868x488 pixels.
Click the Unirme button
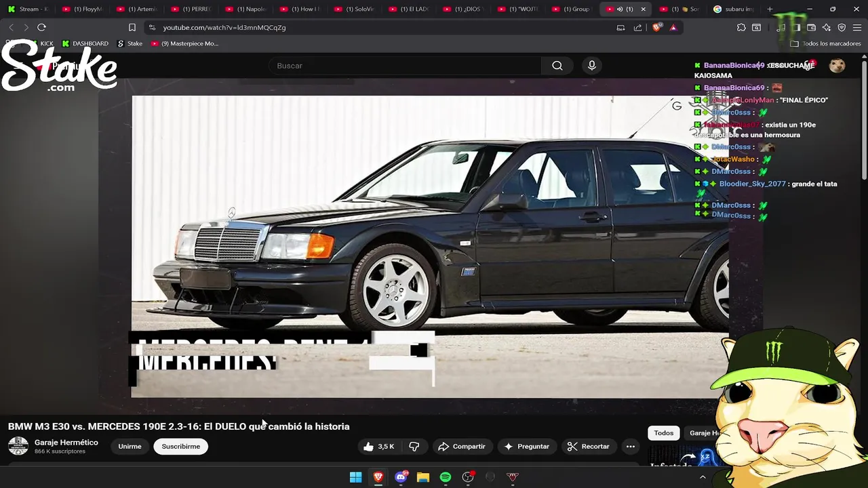point(130,446)
